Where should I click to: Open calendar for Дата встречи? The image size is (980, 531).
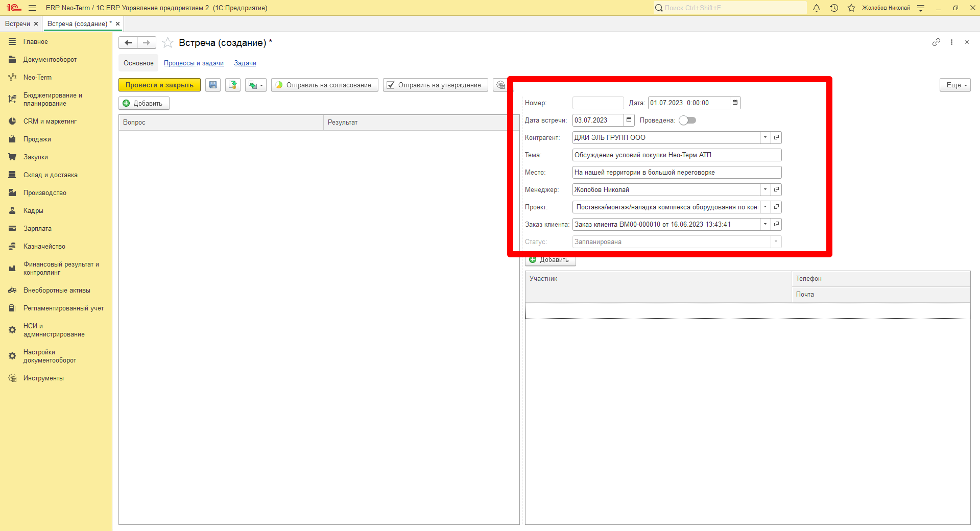[x=629, y=120]
